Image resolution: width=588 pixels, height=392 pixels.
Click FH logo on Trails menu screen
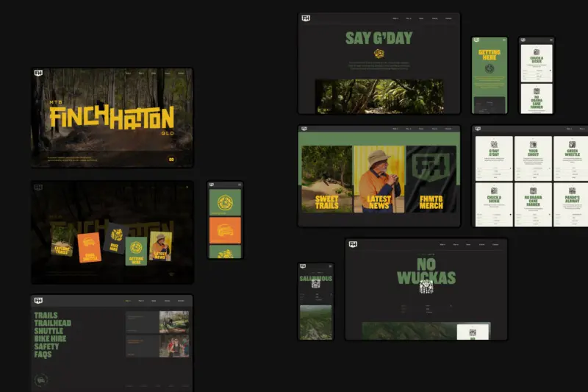(38, 301)
